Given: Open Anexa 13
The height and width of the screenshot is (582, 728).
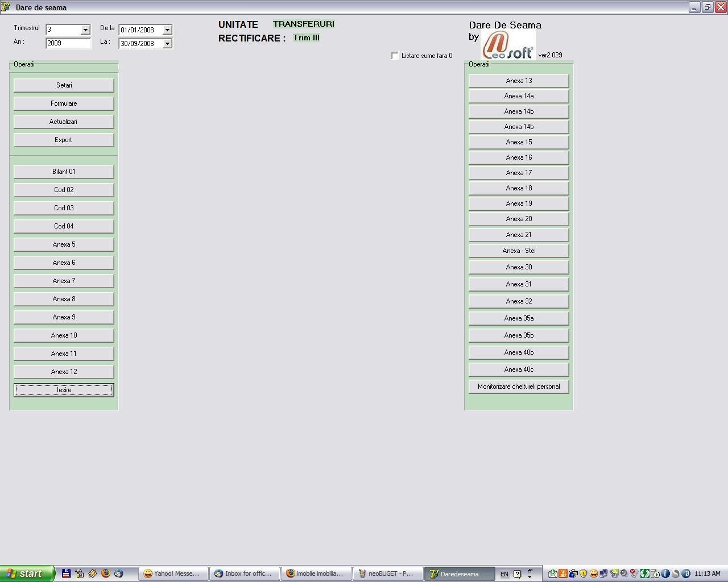Looking at the screenshot, I should coord(519,81).
